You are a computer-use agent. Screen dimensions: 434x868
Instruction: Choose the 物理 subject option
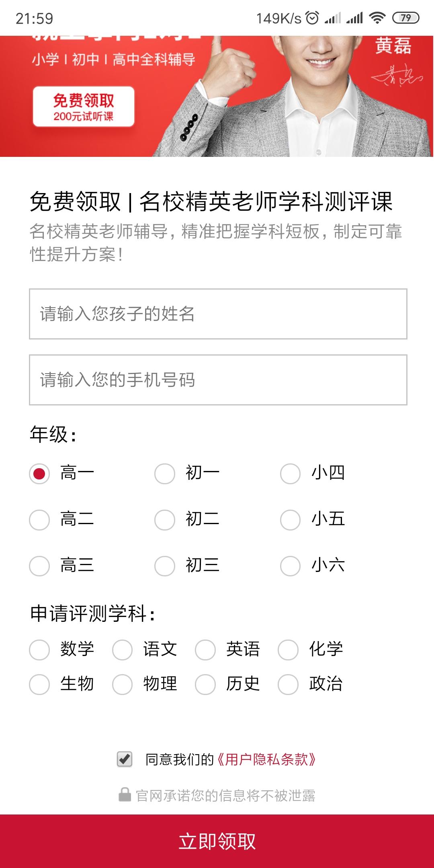[x=122, y=685]
